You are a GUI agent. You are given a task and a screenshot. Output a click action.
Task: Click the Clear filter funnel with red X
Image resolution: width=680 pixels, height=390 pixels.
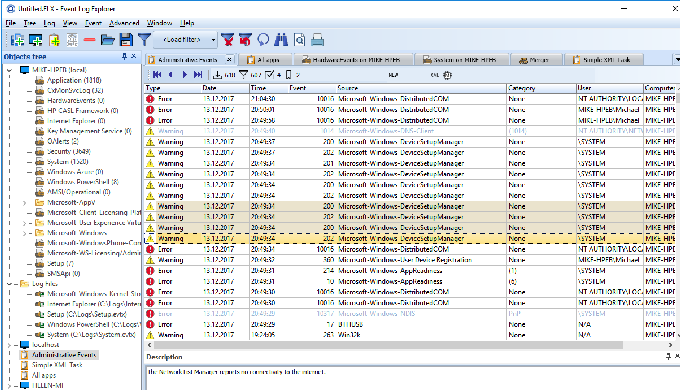(227, 40)
